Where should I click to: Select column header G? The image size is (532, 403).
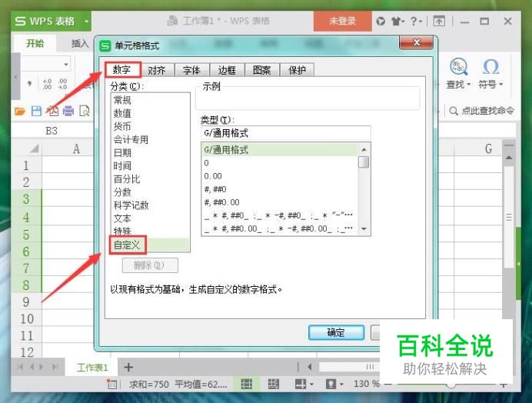click(488, 148)
